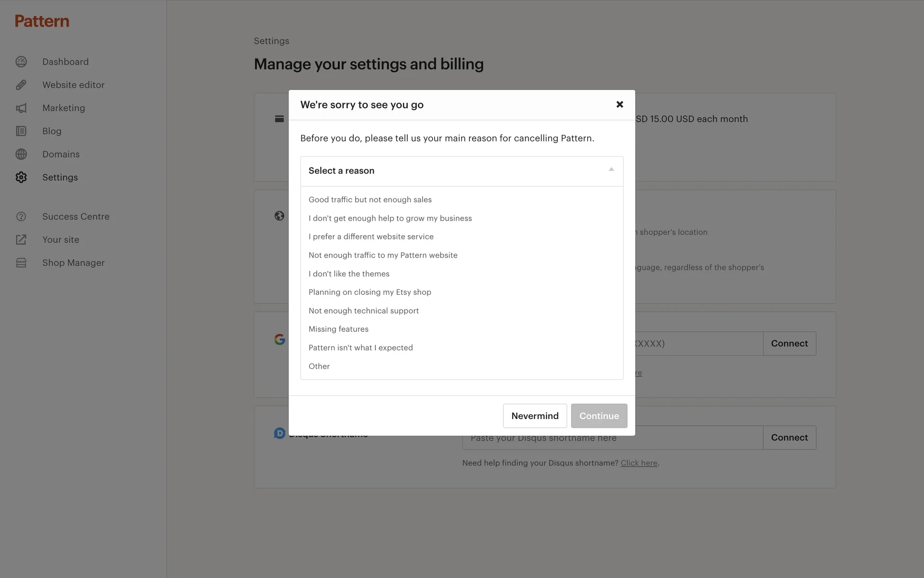Open Website editor in the sidebar

(x=73, y=85)
